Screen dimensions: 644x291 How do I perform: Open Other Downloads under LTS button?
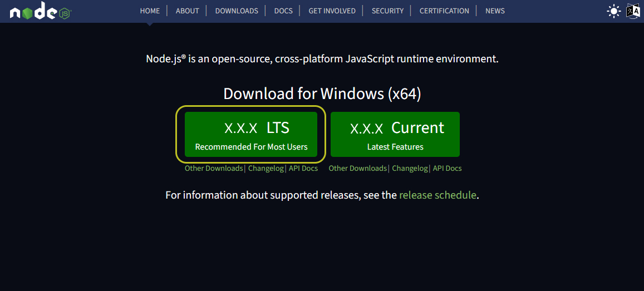[214, 168]
